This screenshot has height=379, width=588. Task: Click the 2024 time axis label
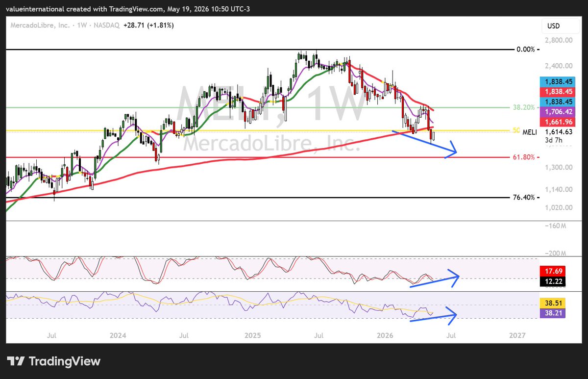[118, 335]
